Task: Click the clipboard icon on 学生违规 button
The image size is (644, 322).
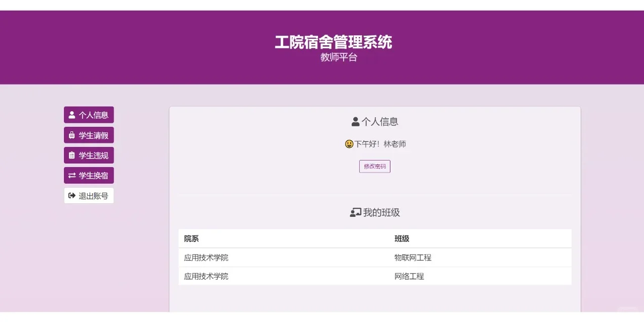Action: pyautogui.click(x=70, y=155)
